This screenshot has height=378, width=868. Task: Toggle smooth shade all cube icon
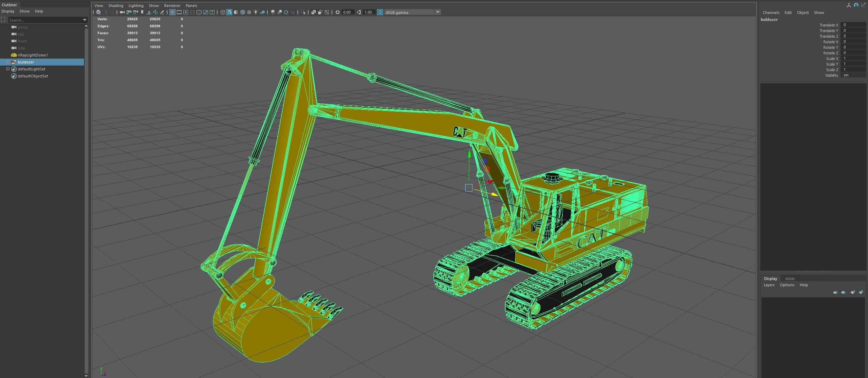pyautogui.click(x=229, y=12)
